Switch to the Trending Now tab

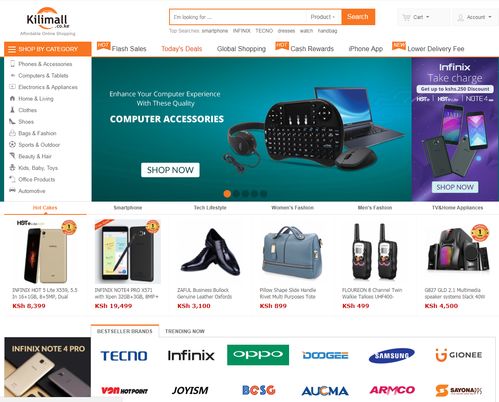point(185,331)
